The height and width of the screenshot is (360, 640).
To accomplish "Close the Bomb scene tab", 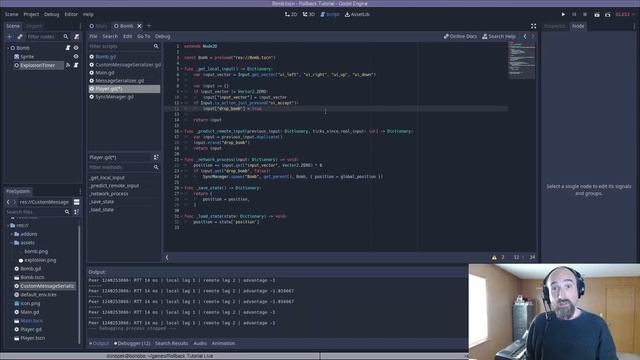I will [x=139, y=26].
